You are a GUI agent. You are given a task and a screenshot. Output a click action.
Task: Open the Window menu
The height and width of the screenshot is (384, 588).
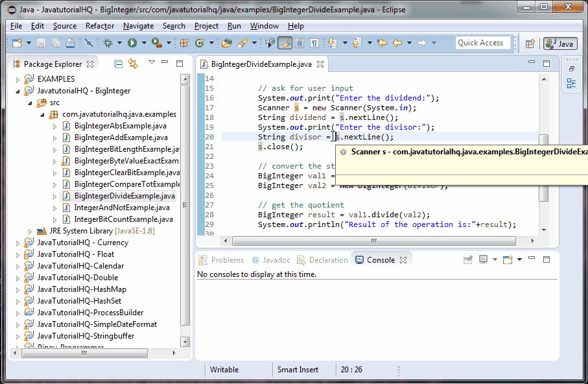pos(265,26)
